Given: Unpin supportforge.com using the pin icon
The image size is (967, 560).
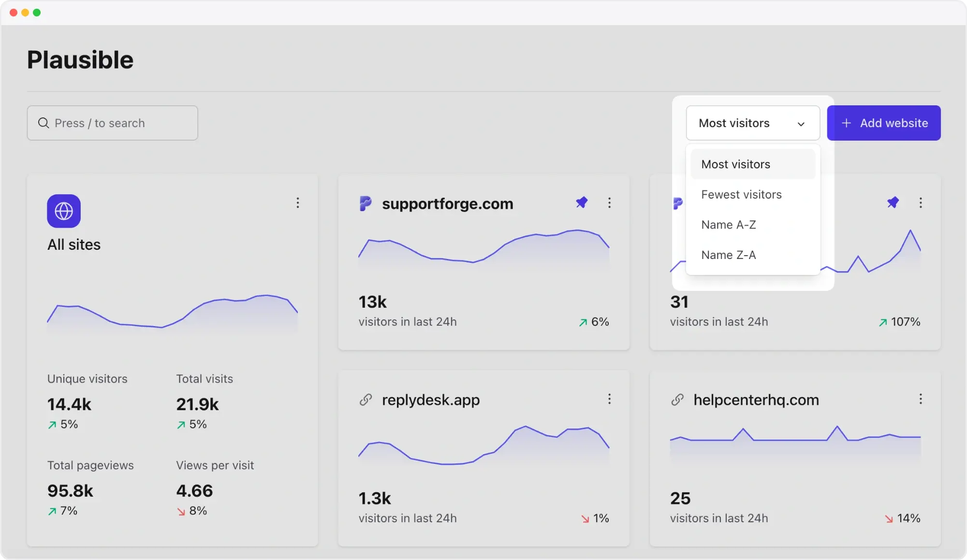Looking at the screenshot, I should pos(582,202).
